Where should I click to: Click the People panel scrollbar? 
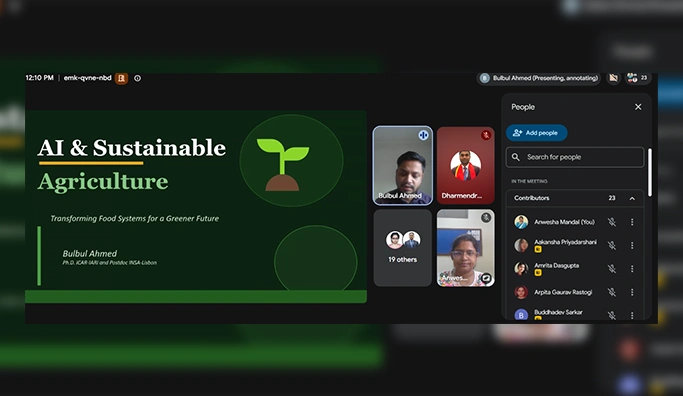650,173
